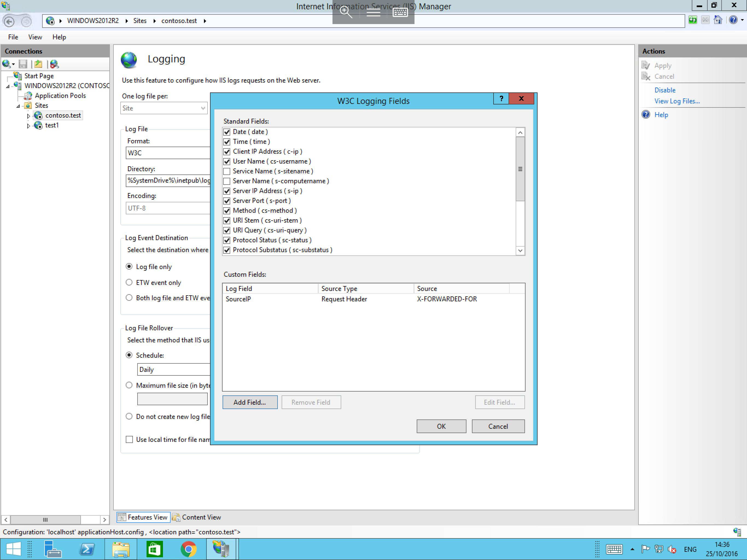Show hidden tray icons arrow
Viewport: 747px width, 560px height.
coord(632,549)
